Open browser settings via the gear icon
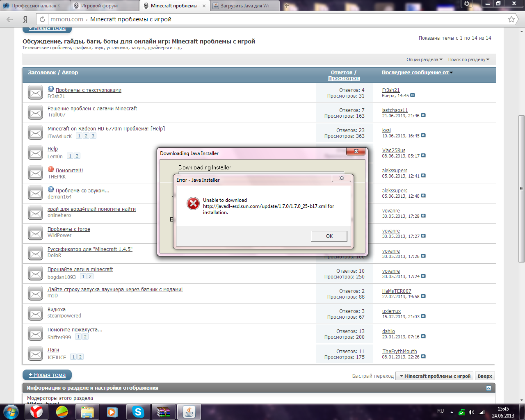 tap(467, 4)
